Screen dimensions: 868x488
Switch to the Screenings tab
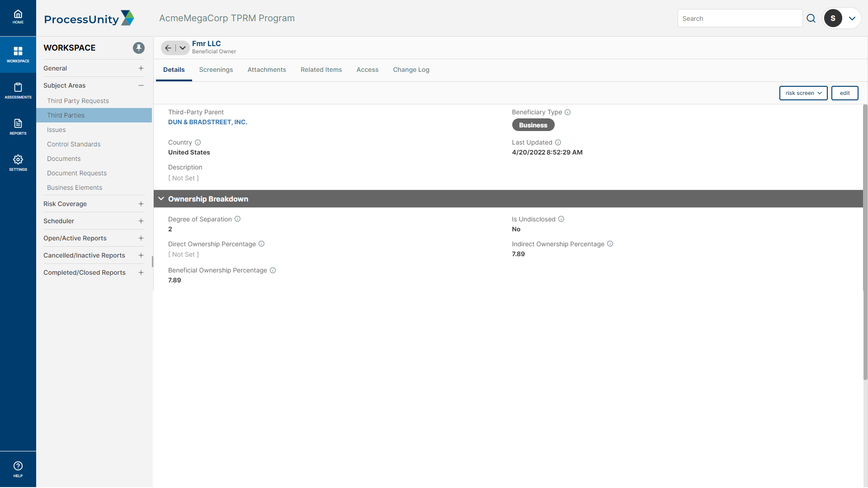216,70
